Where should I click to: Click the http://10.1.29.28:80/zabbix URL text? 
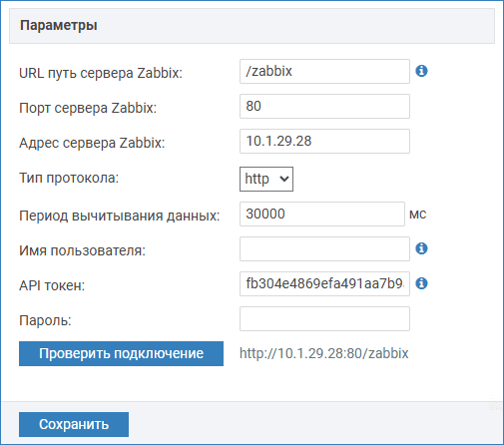click(x=324, y=353)
